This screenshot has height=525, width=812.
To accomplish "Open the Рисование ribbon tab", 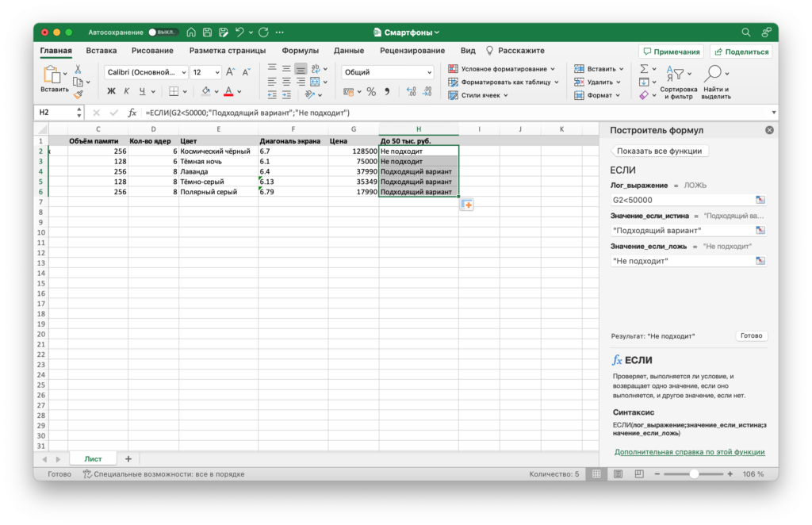I will pyautogui.click(x=152, y=51).
